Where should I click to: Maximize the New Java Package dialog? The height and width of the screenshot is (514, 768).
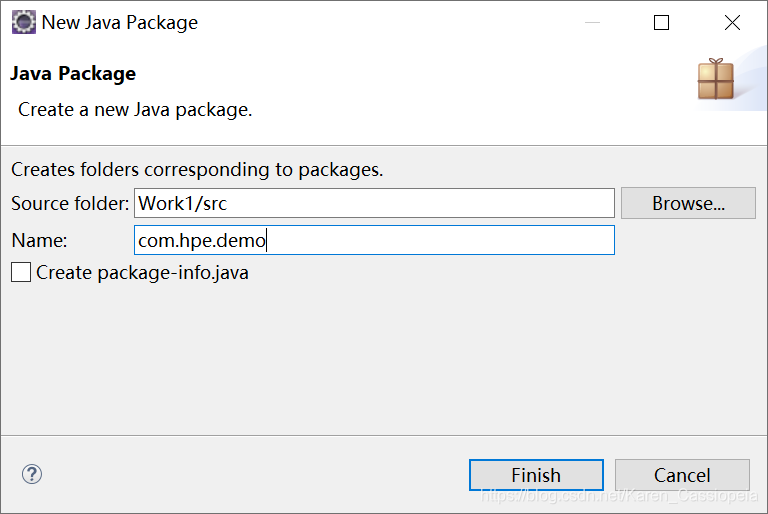(661, 22)
